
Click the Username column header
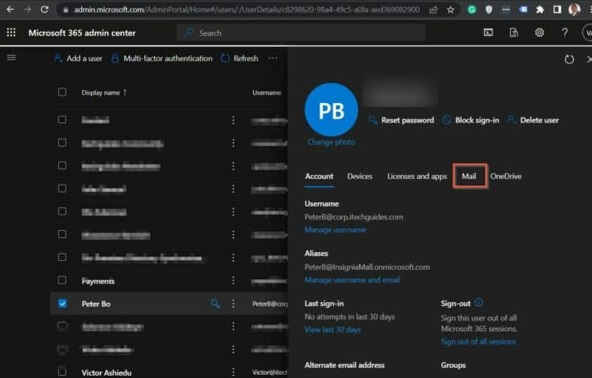[x=267, y=93]
